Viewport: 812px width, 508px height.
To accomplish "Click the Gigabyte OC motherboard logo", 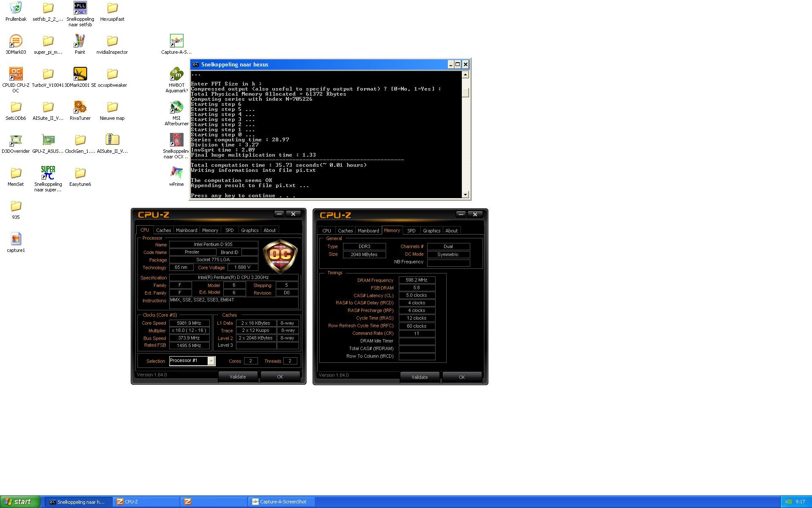I will pos(280,256).
